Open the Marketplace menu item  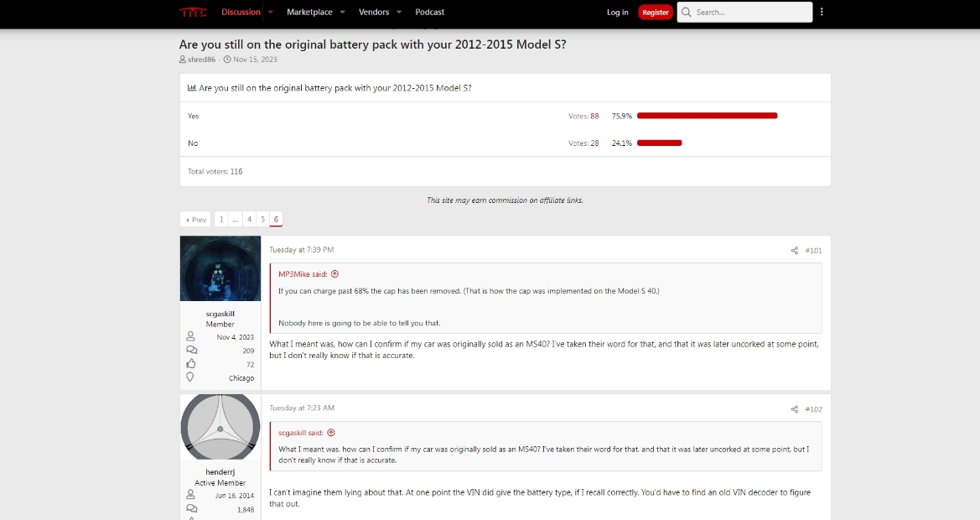click(x=309, y=12)
